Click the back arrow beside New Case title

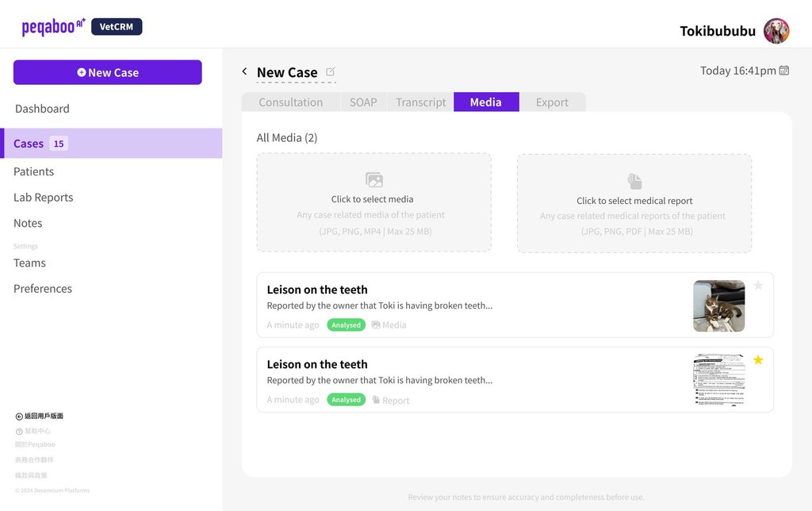[244, 71]
